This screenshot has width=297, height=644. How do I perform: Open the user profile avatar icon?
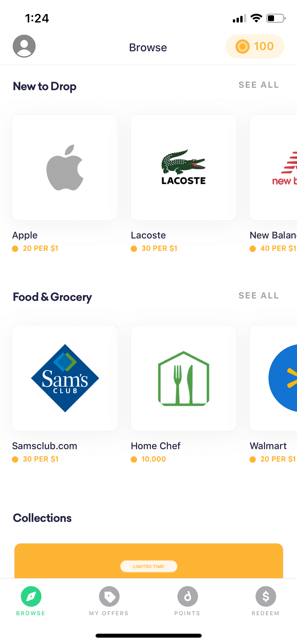tap(24, 46)
